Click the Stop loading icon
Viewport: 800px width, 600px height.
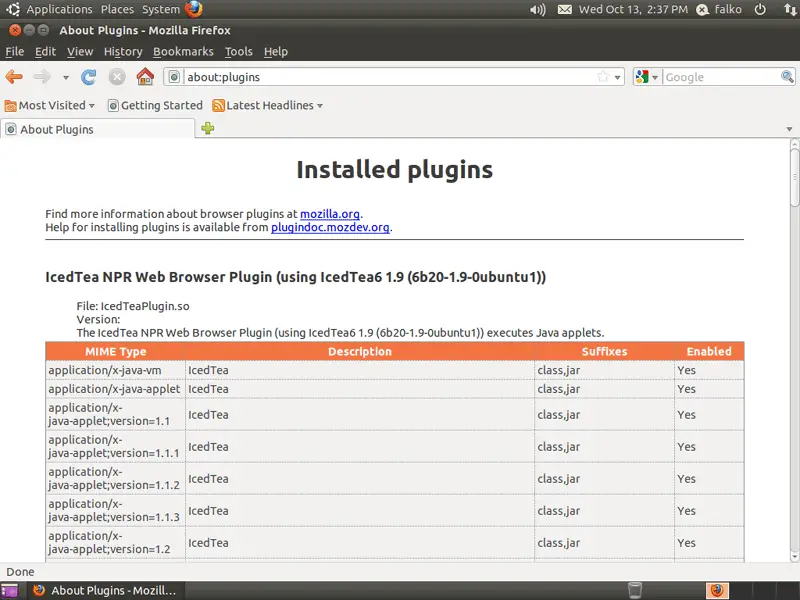(117, 77)
